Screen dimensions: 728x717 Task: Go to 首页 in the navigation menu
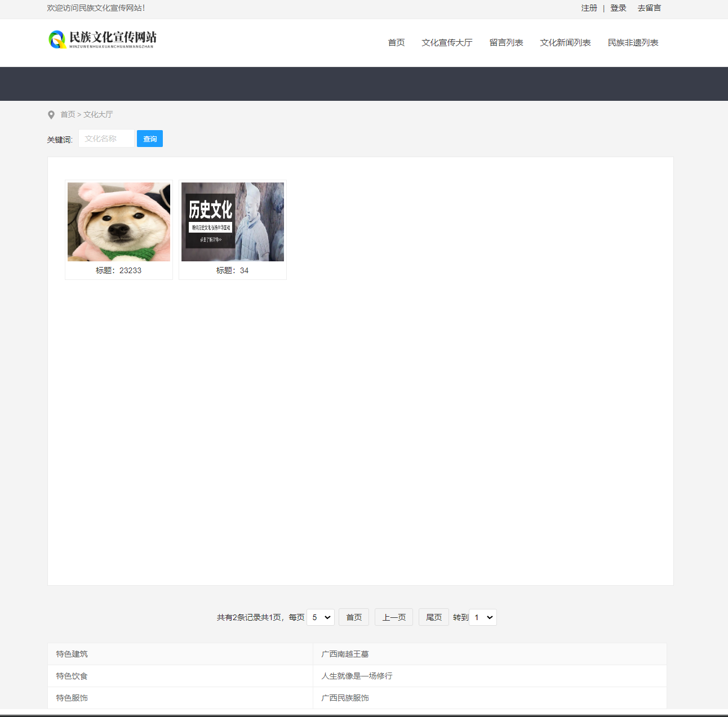(396, 43)
